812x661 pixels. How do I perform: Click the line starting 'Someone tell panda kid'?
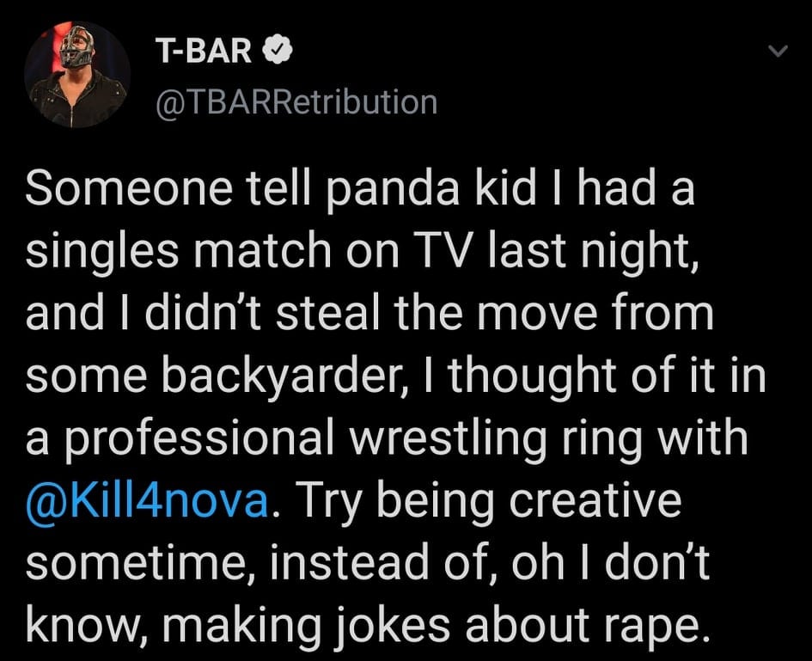360,188
